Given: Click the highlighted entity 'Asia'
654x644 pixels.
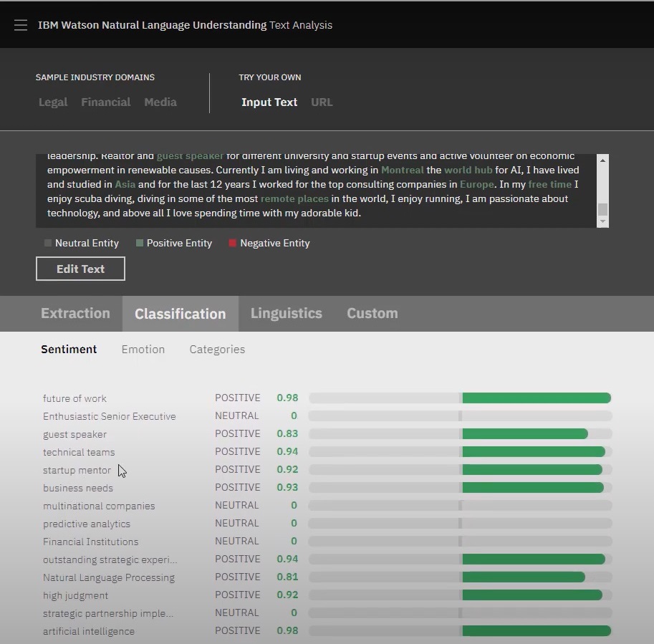Looking at the screenshot, I should [x=125, y=184].
